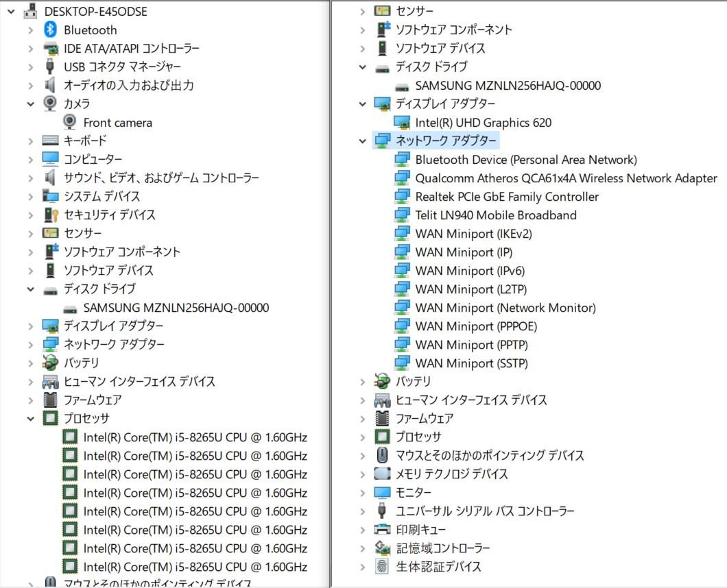
Task: Collapse ディスプレイ アダプター in right pane
Action: pos(363,103)
